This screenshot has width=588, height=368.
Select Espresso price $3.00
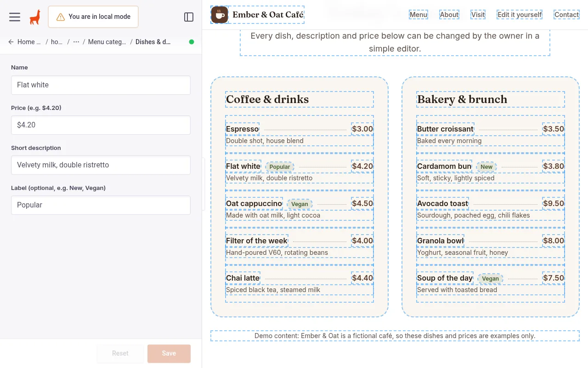coord(362,129)
